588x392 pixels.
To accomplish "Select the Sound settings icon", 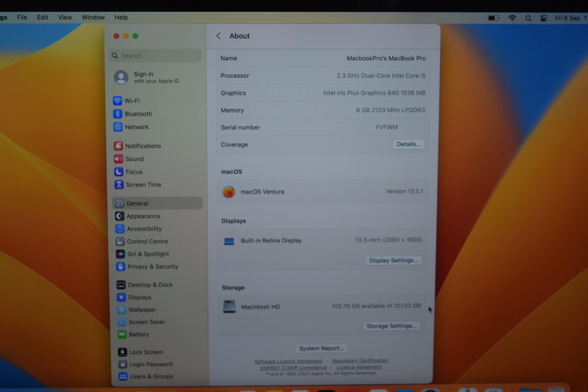I will (119, 159).
